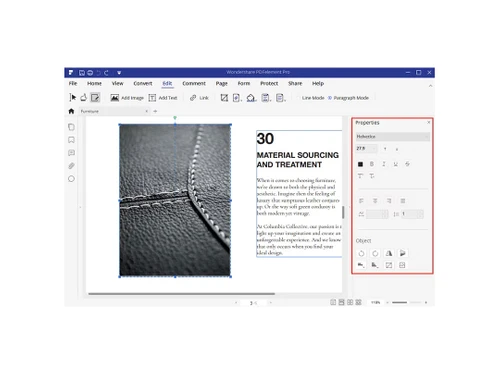Collapse the ribbon with chevron
500x375 pixels.
point(430,86)
